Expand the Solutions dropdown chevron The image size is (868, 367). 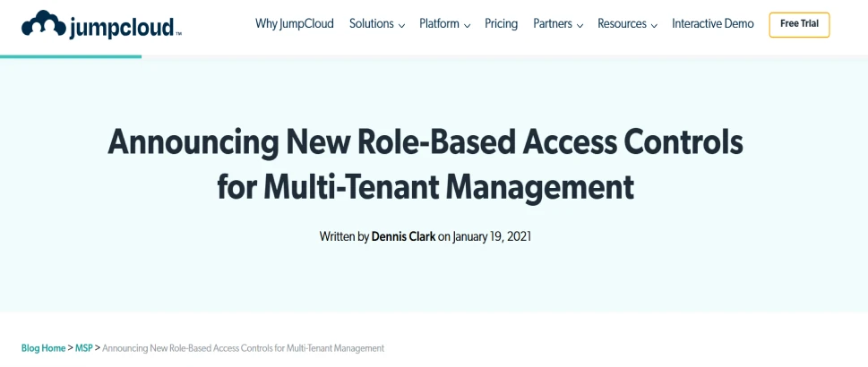(401, 25)
